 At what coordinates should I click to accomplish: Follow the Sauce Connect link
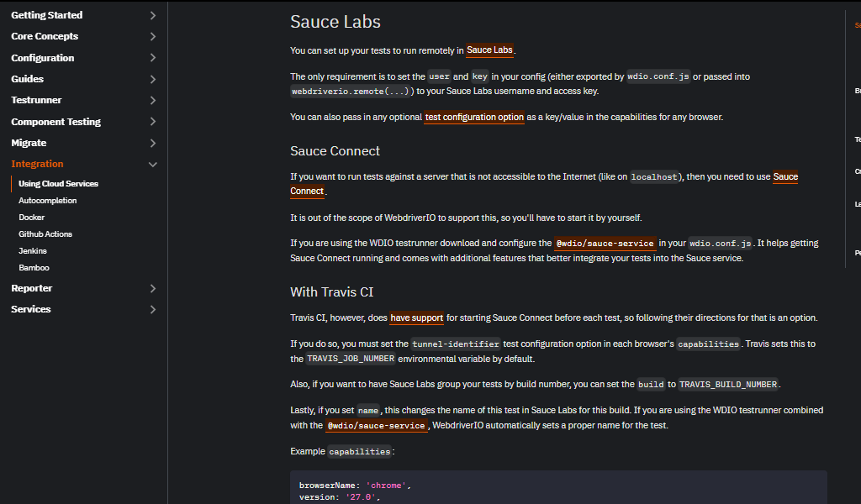[785, 176]
